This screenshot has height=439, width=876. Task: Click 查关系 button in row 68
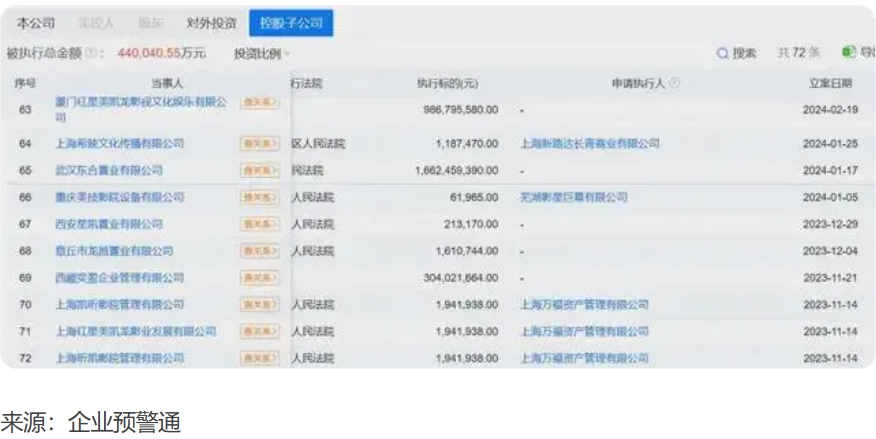260,251
